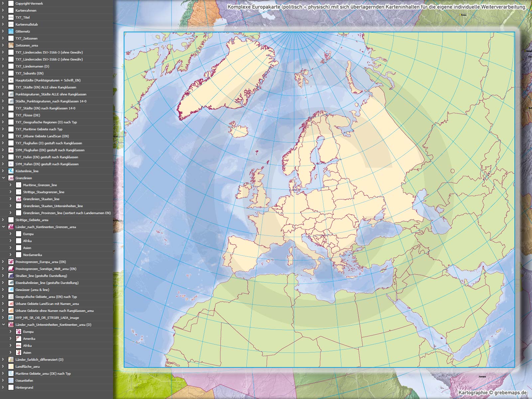
Task: Select the Eisenbahnlinien_line layer row
Action: [x=47, y=283]
